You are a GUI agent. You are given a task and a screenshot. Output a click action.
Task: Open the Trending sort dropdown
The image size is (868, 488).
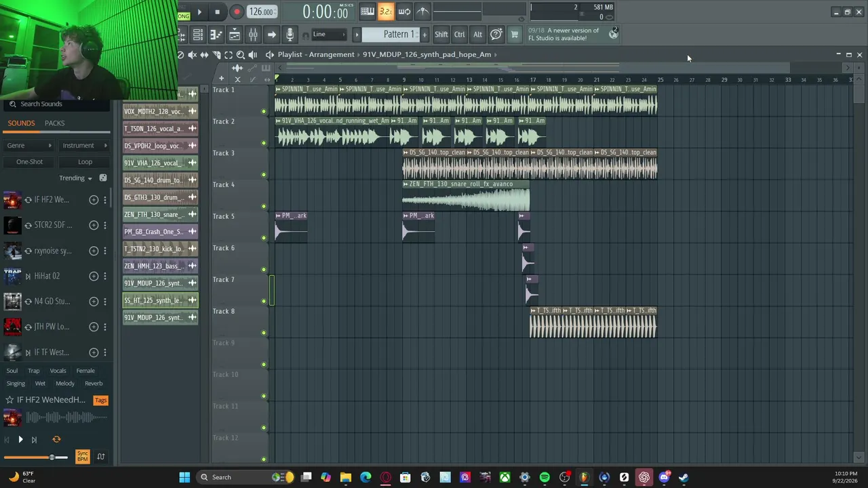click(x=75, y=178)
